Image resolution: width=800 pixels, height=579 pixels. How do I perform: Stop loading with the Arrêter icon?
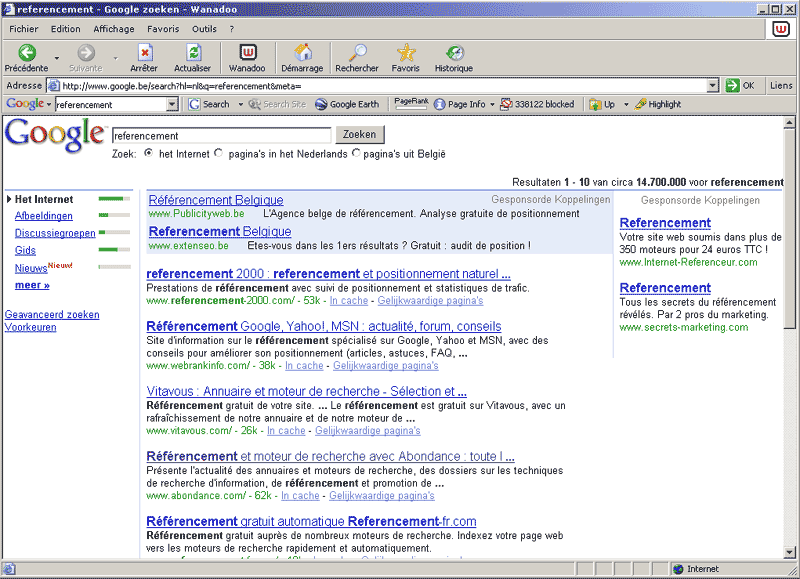[x=145, y=53]
